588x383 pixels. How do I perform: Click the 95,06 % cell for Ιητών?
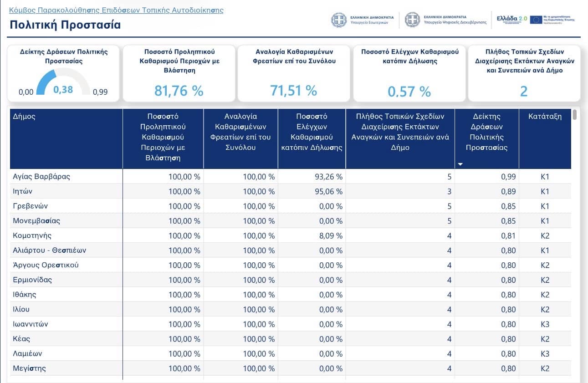click(328, 192)
